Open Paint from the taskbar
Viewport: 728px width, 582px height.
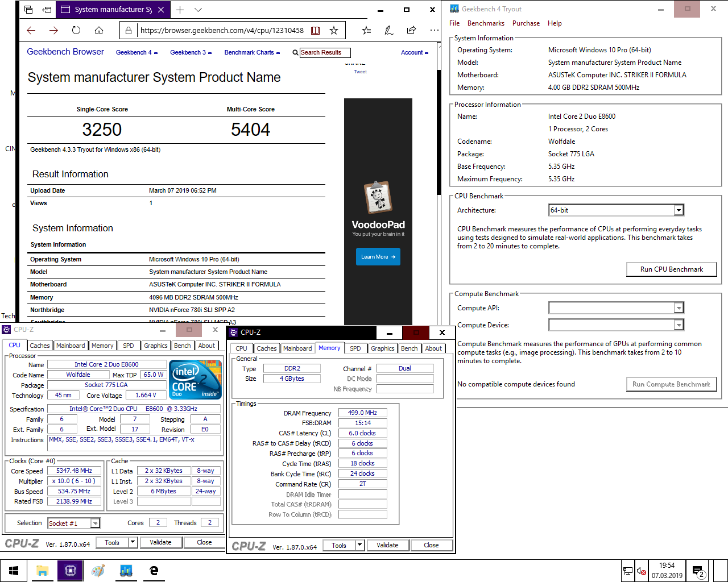98,571
